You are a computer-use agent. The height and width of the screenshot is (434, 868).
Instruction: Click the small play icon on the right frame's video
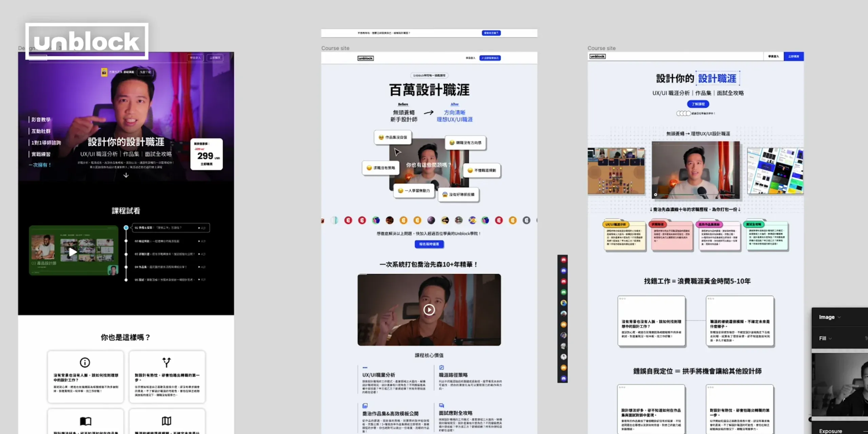point(655,194)
